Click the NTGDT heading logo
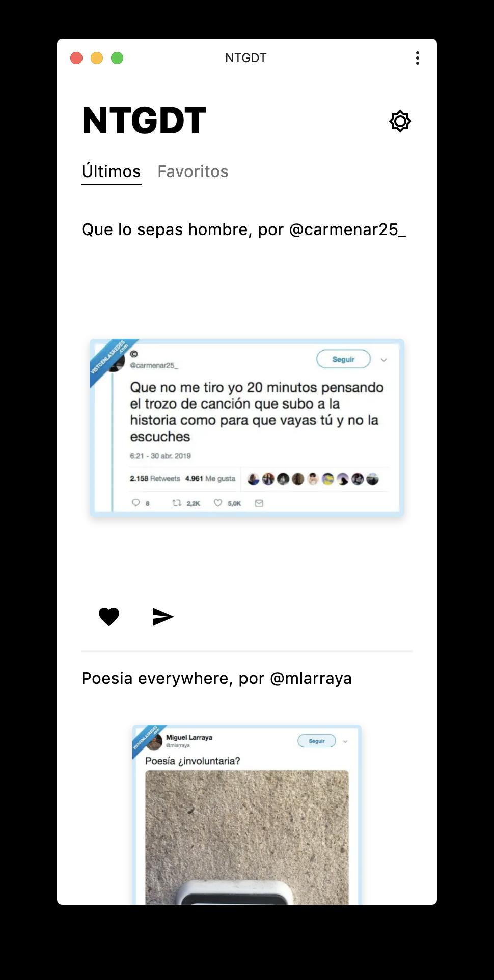This screenshot has height=980, width=494. 144,121
